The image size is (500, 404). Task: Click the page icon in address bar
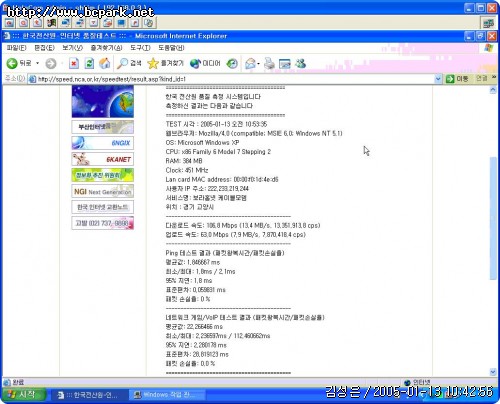point(32,79)
